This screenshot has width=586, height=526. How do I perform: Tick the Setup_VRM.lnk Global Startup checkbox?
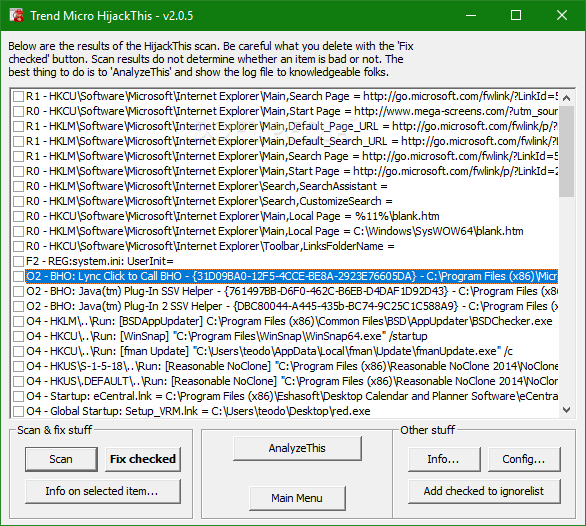pos(18,411)
